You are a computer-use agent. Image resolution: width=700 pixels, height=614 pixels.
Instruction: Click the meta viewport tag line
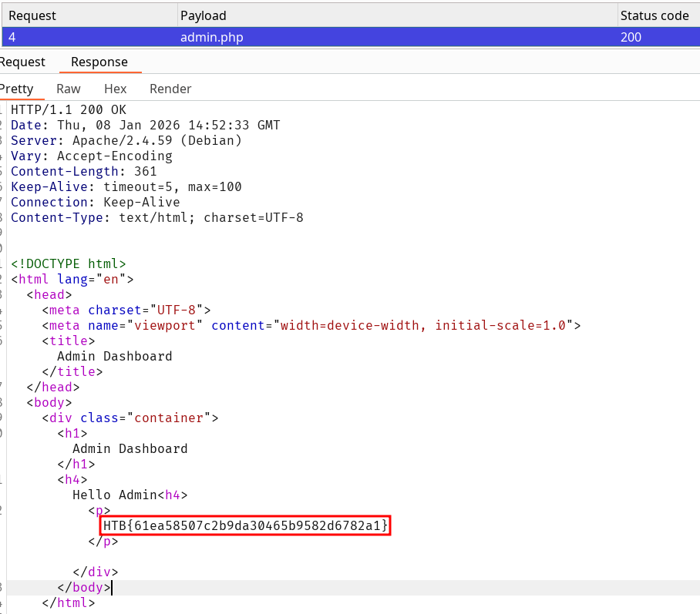tap(311, 326)
